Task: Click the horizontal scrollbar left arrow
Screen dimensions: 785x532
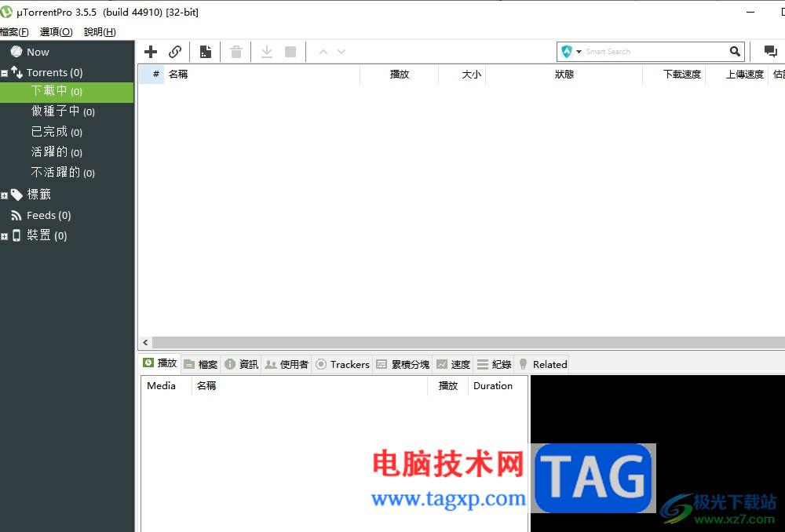Action: click(x=146, y=342)
